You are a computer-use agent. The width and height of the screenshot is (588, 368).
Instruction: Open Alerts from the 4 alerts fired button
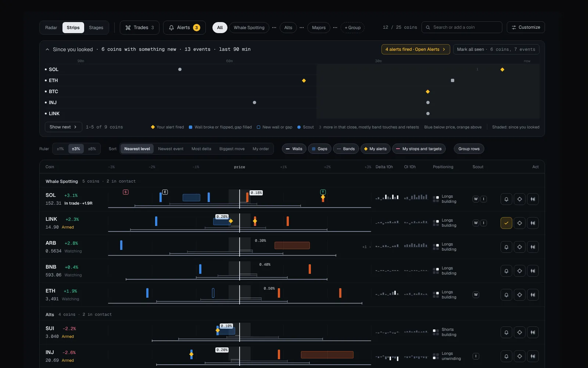416,49
